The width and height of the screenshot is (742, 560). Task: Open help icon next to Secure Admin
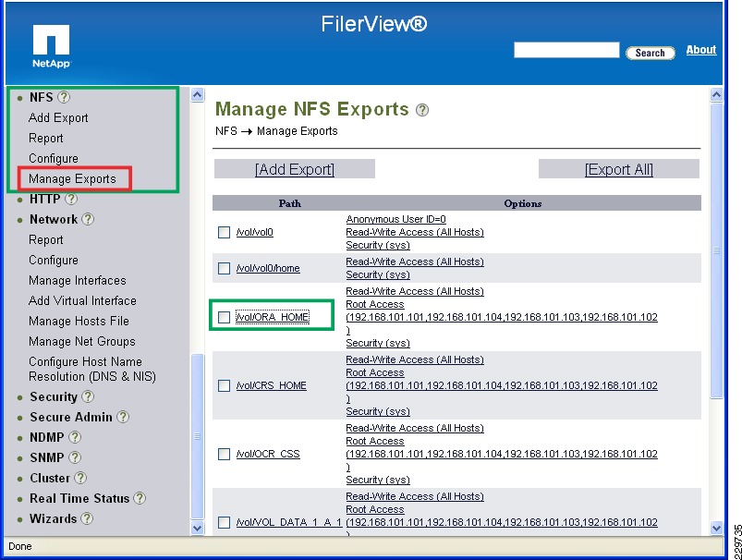coord(123,417)
